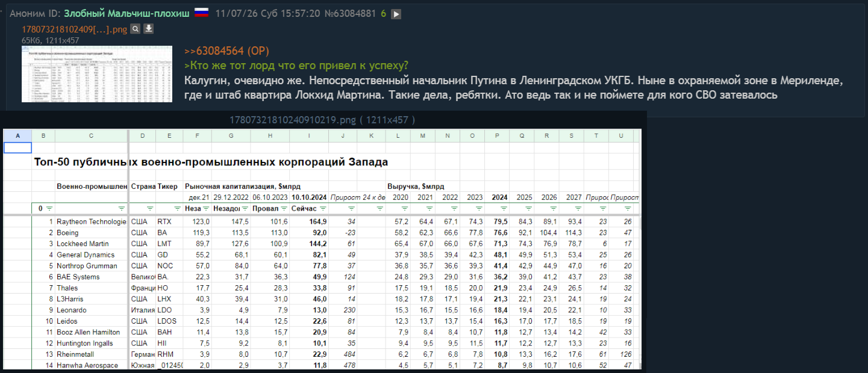This screenshot has width=868, height=373.
Task: Click the ticker cell RHM
Action: 169,354
